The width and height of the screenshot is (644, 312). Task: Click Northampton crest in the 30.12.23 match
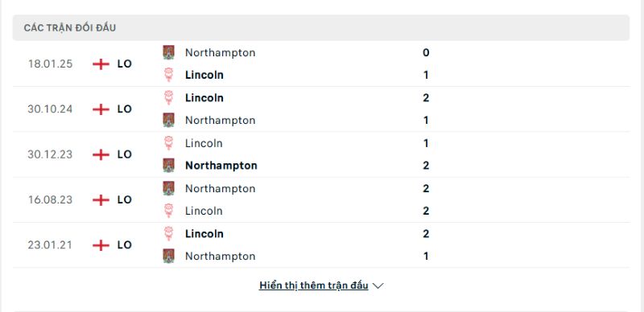tap(168, 166)
